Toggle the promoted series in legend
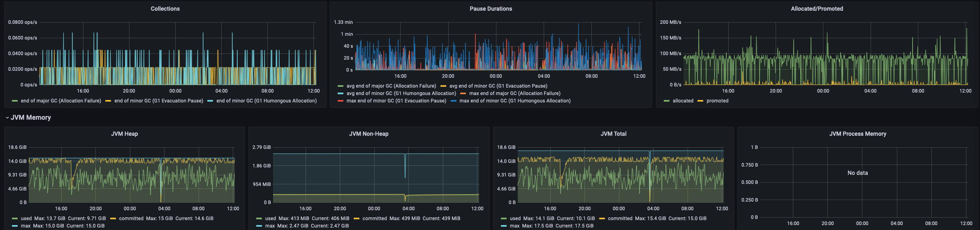Image resolution: width=980 pixels, height=230 pixels. pos(718,101)
